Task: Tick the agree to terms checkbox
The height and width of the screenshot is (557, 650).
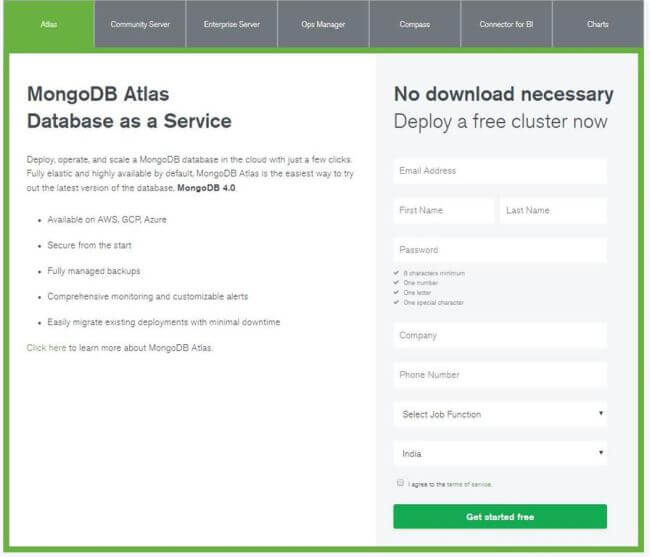Action: [x=400, y=482]
